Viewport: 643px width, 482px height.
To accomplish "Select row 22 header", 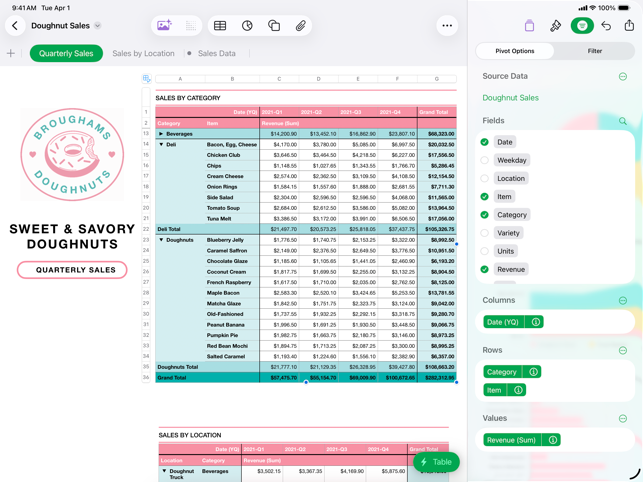I will (146, 229).
